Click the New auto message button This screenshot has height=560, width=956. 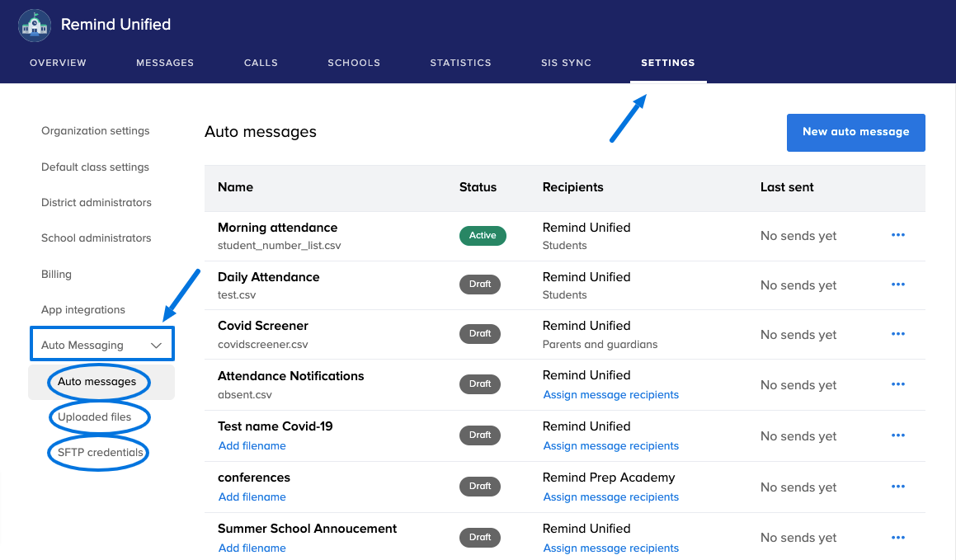click(x=855, y=132)
